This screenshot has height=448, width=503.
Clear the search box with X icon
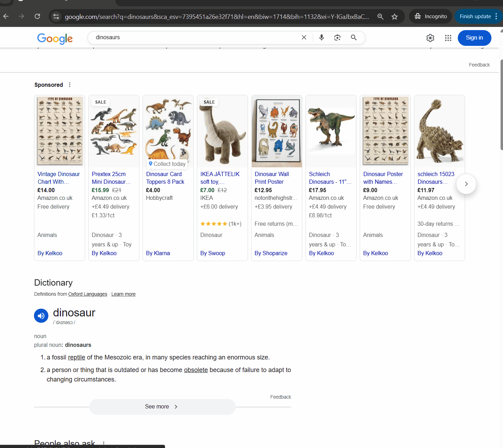point(304,37)
